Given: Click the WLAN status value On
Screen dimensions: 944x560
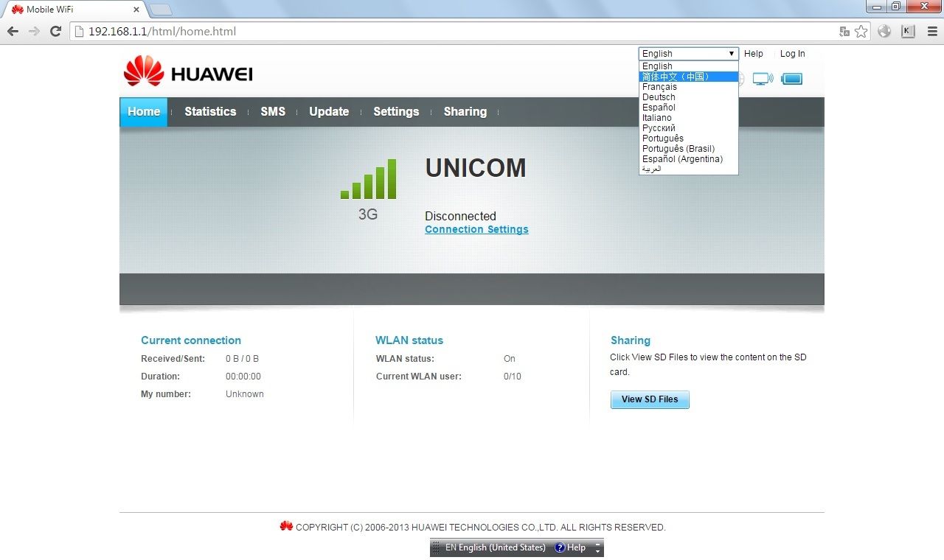Looking at the screenshot, I should pos(510,359).
